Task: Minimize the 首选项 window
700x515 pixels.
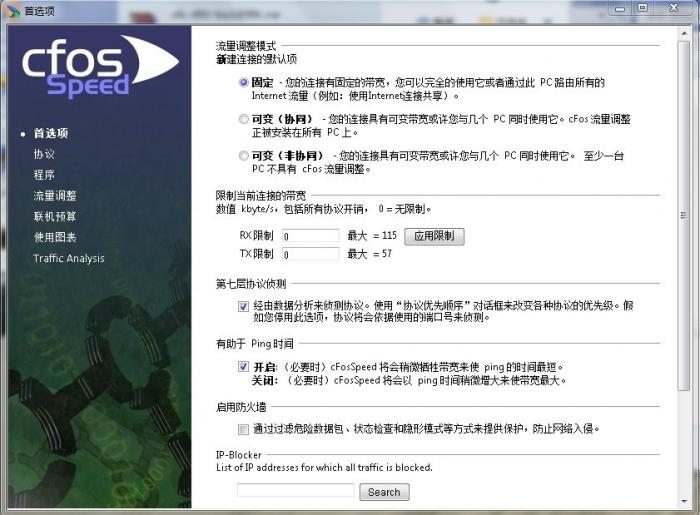Action: [620, 8]
